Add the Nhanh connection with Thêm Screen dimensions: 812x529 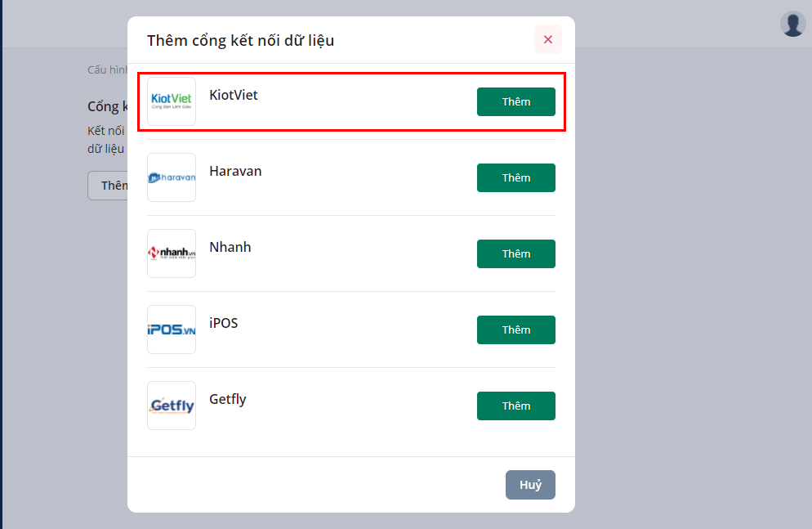tap(515, 254)
